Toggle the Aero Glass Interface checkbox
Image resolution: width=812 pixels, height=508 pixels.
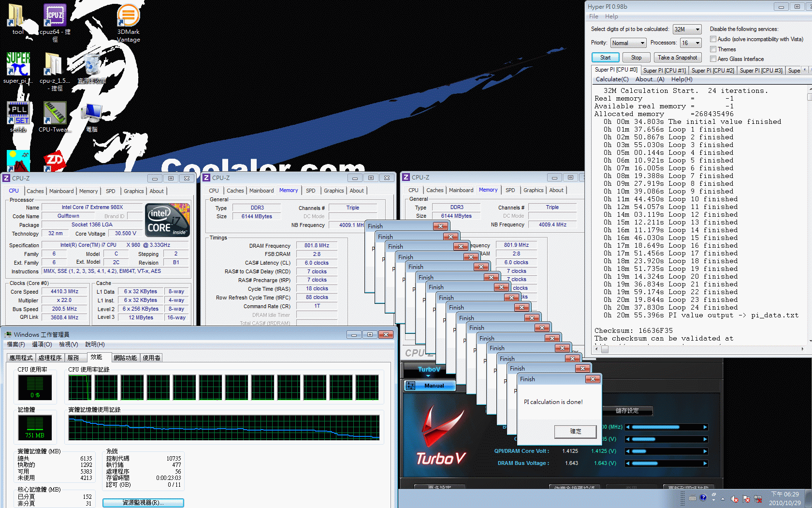(x=713, y=59)
